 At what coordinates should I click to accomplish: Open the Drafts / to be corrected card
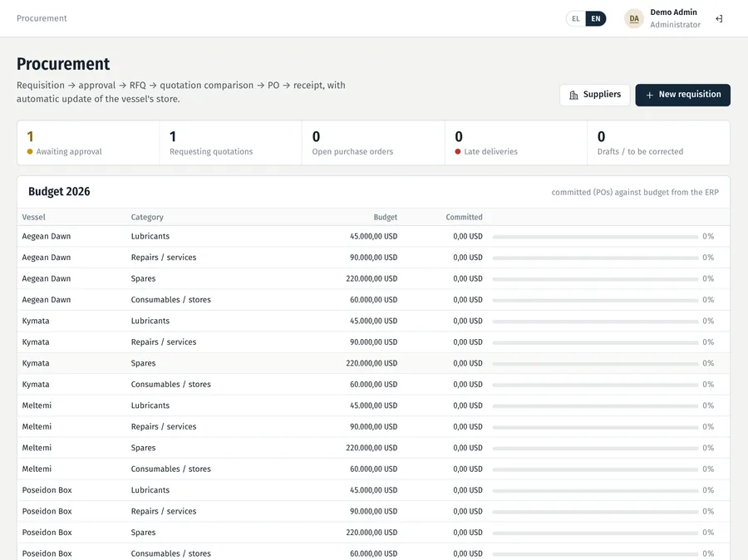coord(658,143)
